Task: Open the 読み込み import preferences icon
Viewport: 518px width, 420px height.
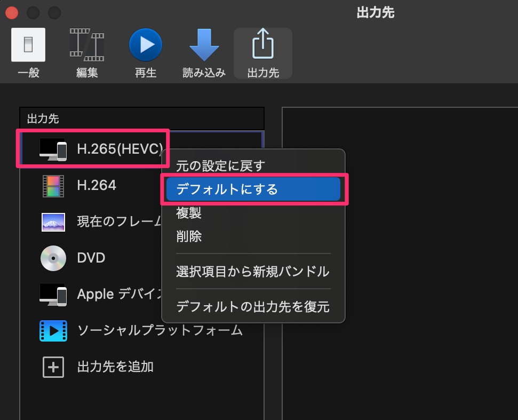Action: click(204, 45)
